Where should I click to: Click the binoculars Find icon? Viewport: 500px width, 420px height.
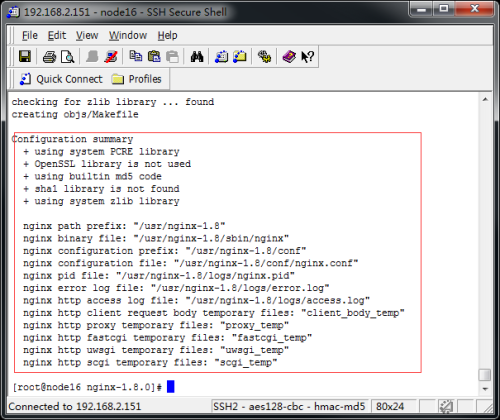coord(197,56)
